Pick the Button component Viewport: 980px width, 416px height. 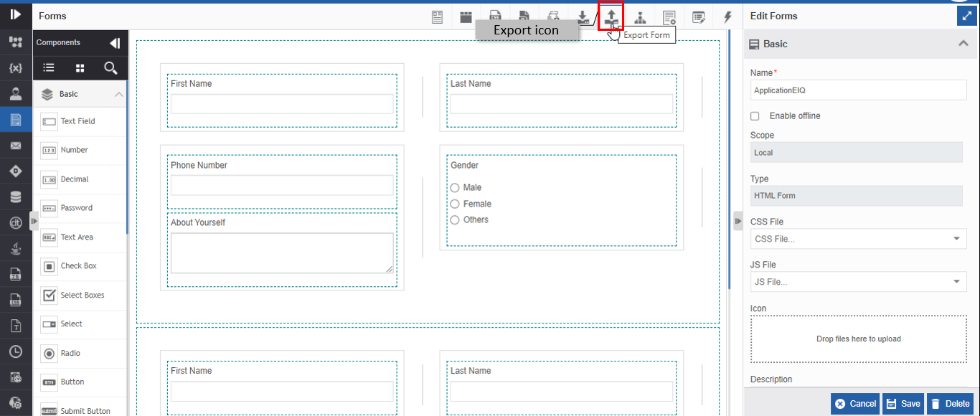[x=80, y=382]
